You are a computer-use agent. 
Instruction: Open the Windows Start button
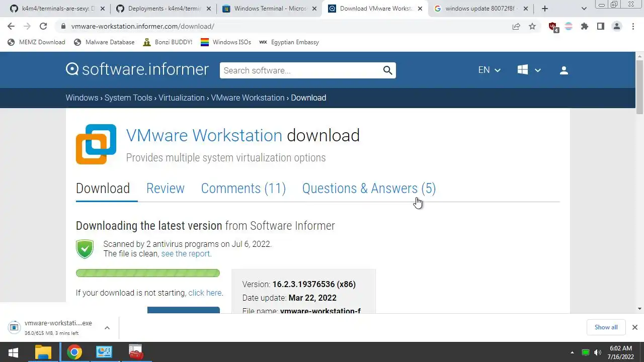tap(13, 352)
